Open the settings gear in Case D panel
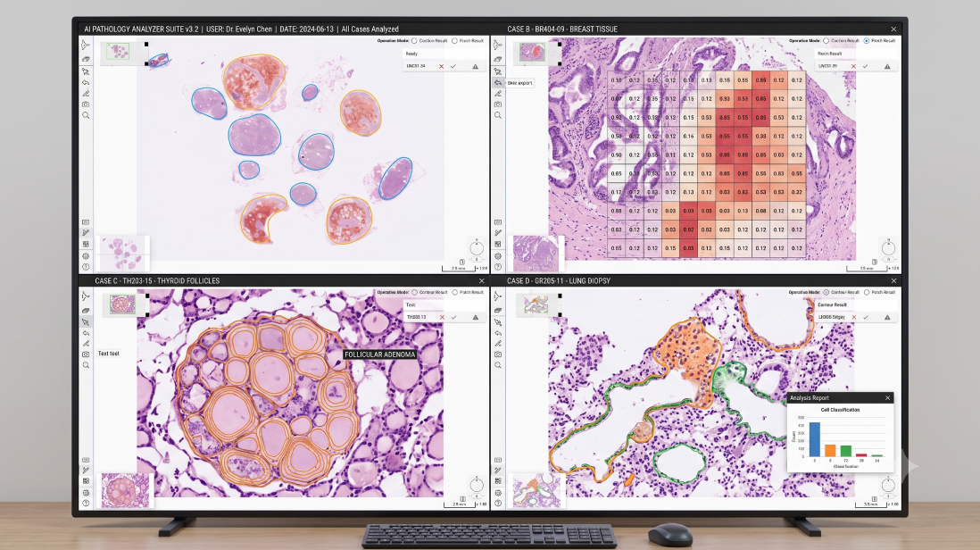The width and height of the screenshot is (980, 550). click(498, 493)
